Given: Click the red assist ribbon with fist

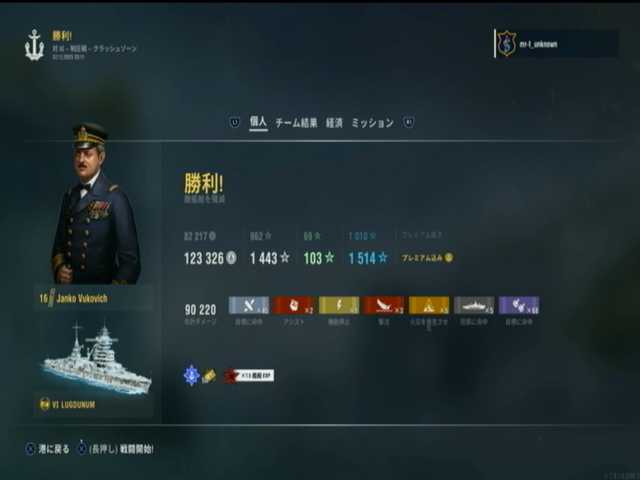Looking at the screenshot, I should coord(293,305).
